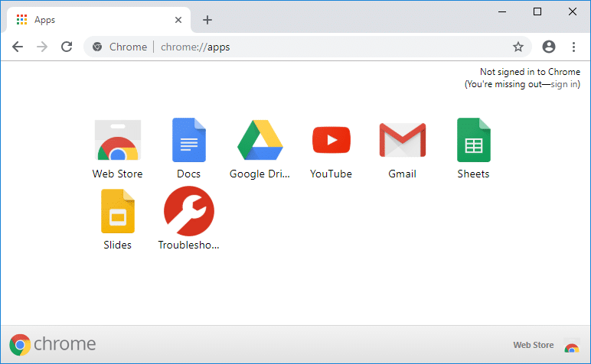The image size is (591, 364).
Task: Go back to the previous page
Action: coord(18,47)
